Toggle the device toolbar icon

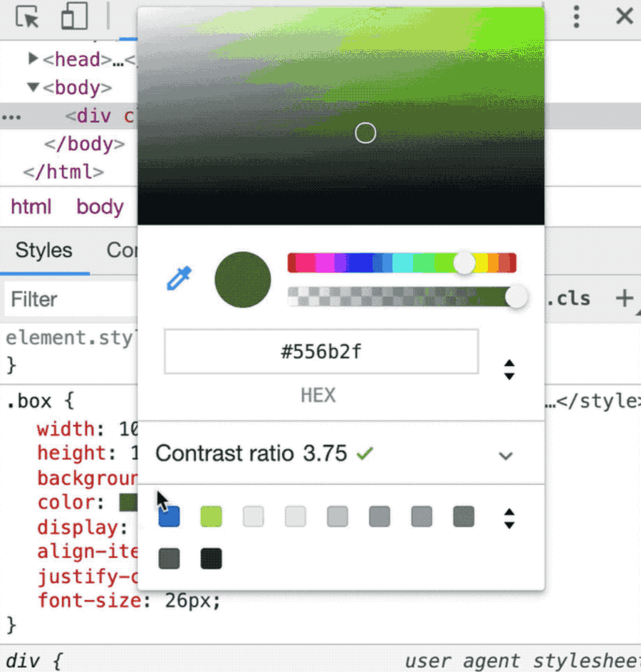pos(73,16)
